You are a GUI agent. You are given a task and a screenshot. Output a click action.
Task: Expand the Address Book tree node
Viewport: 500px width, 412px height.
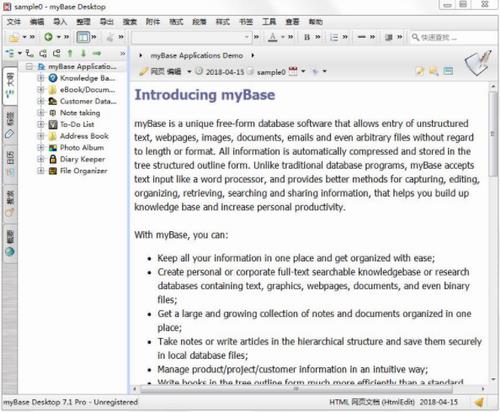(x=41, y=136)
